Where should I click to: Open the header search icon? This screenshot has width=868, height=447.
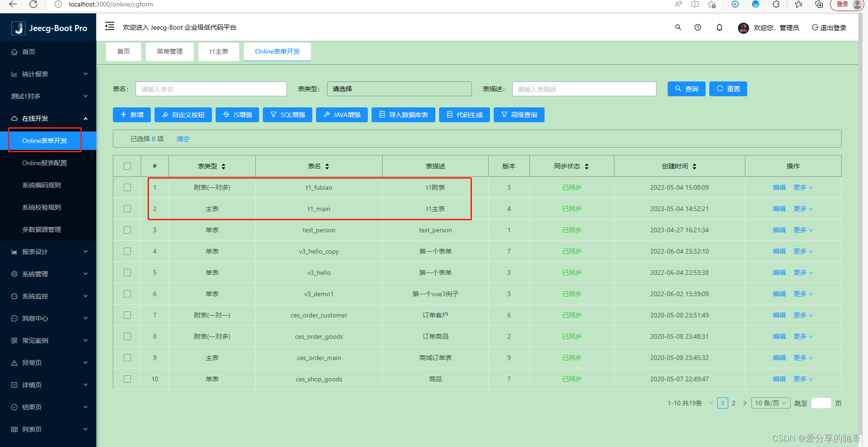pyautogui.click(x=678, y=27)
